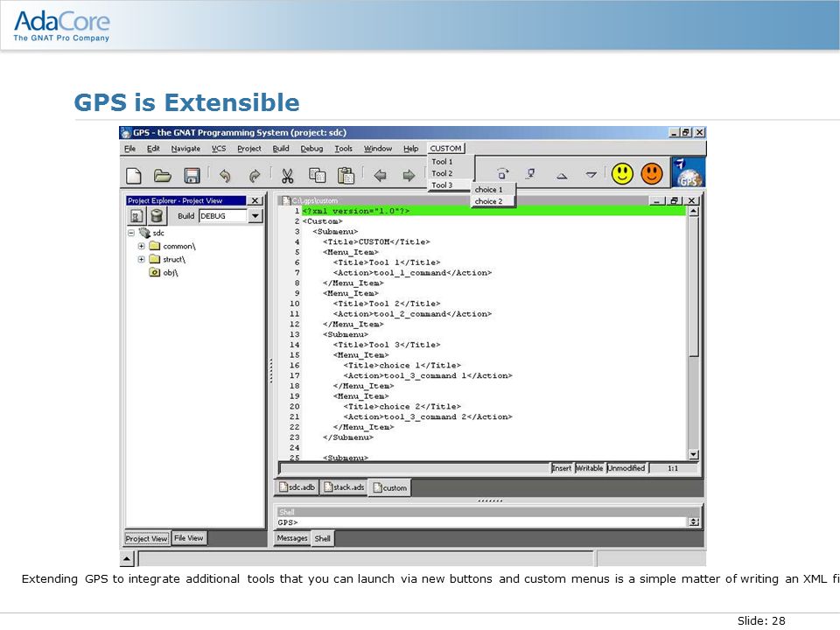Go back with the left arrow icon
The height and width of the screenshot is (630, 840).
[x=380, y=176]
